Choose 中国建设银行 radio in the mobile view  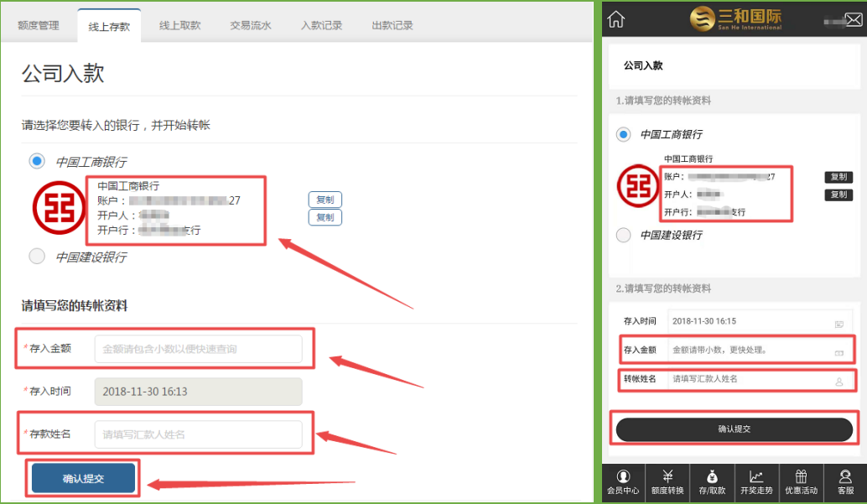click(623, 235)
